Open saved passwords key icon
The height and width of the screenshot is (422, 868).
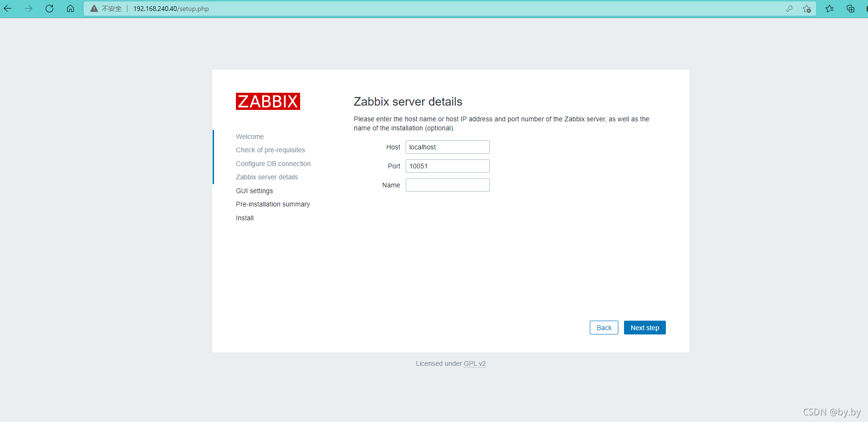coord(790,9)
